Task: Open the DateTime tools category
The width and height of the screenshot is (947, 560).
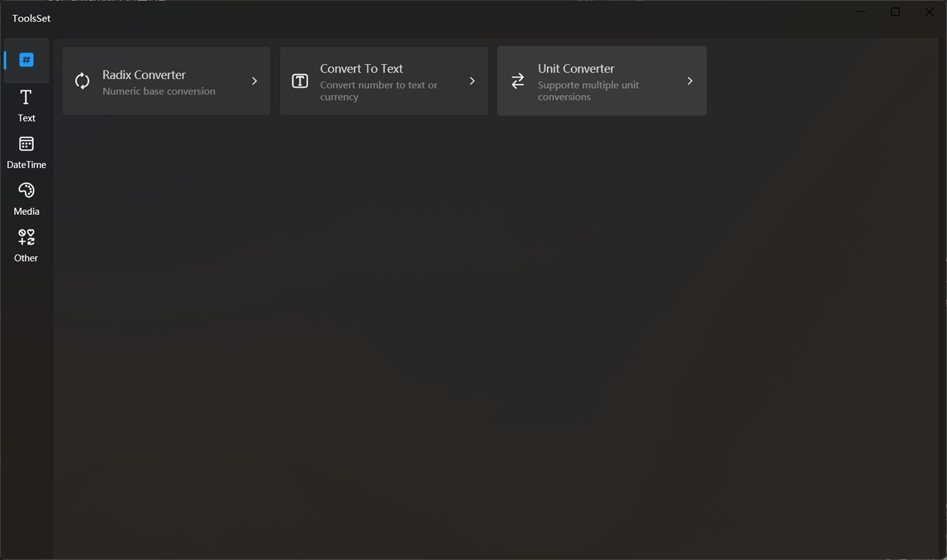Action: click(x=26, y=153)
